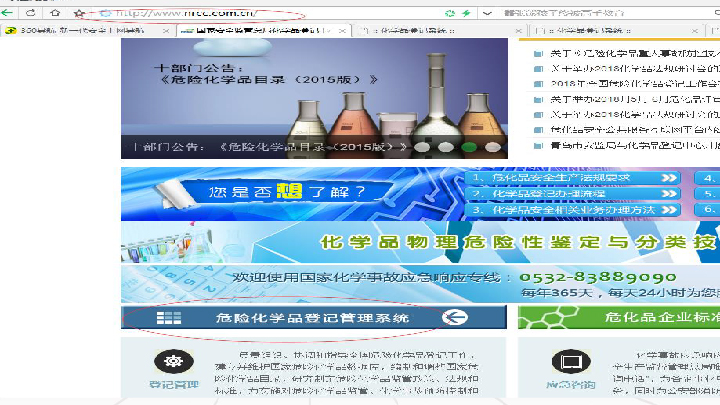The height and width of the screenshot is (405, 720).
Task: Click the monitor icon above 网络咨询
Action: point(571,361)
